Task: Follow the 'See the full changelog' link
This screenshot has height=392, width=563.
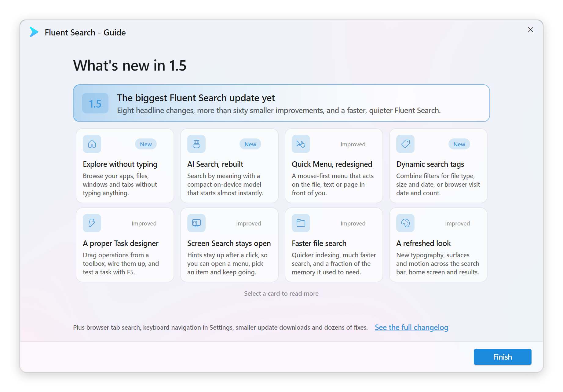Action: [411, 328]
